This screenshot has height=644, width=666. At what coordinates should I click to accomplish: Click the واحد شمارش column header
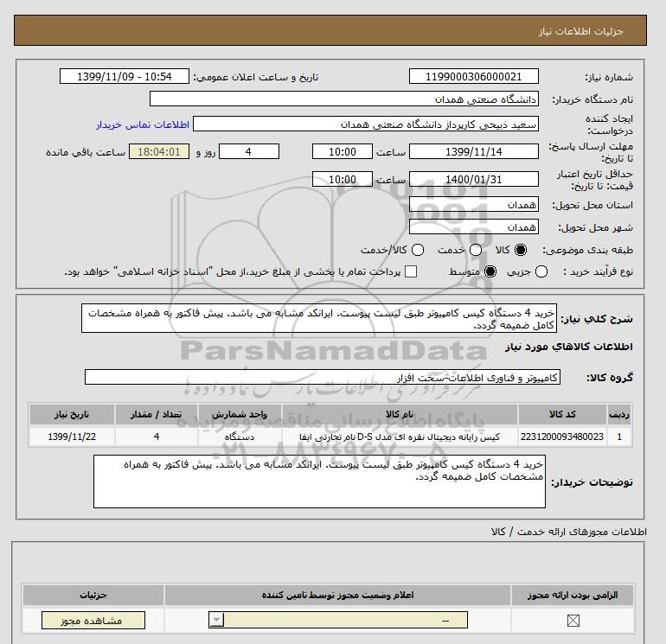(x=240, y=414)
